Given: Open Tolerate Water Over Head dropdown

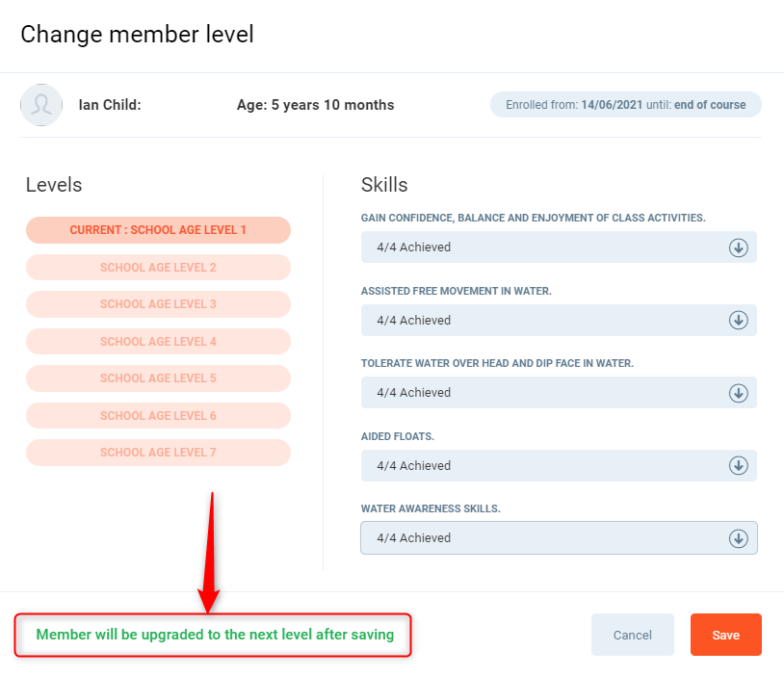Looking at the screenshot, I should (544, 393).
